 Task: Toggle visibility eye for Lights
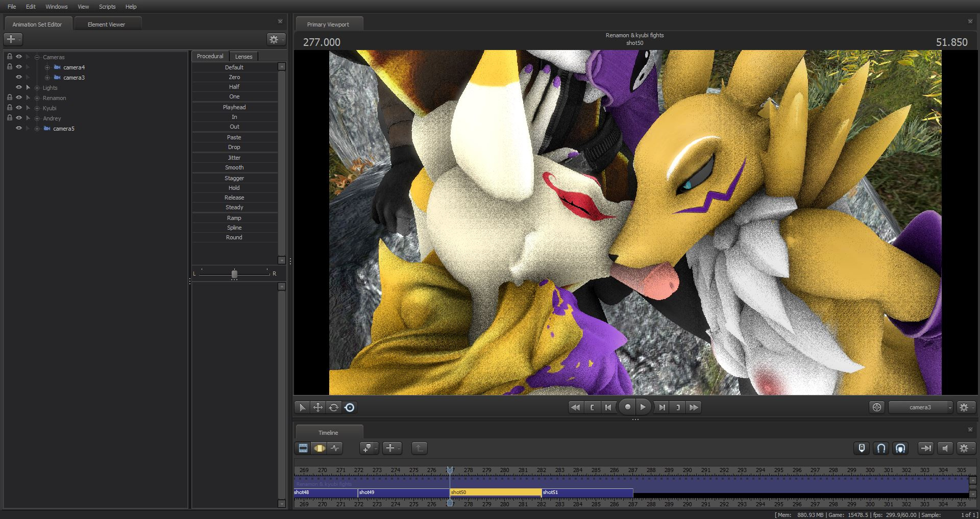(19, 87)
